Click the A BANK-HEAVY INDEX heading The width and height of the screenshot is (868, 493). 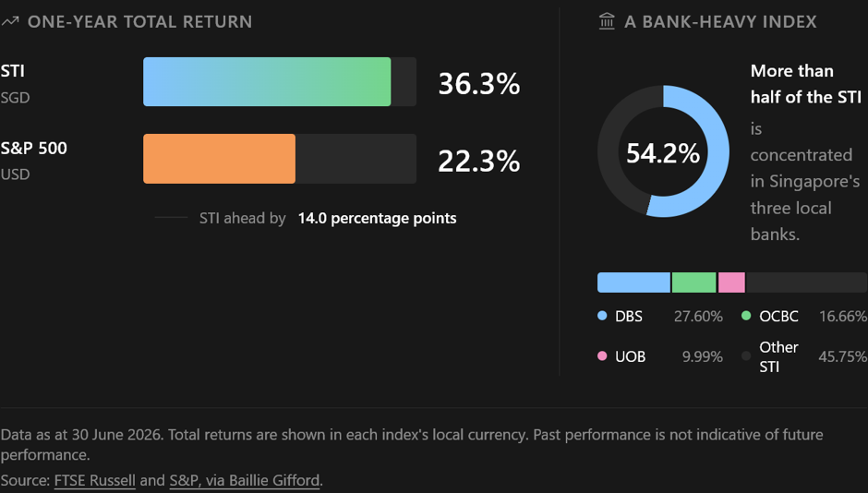(x=721, y=21)
